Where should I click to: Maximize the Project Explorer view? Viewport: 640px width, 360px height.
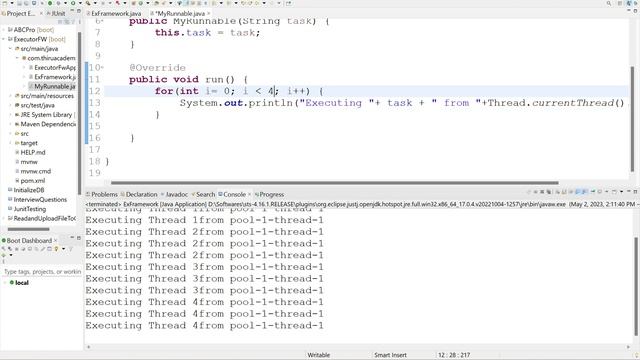[78, 11]
